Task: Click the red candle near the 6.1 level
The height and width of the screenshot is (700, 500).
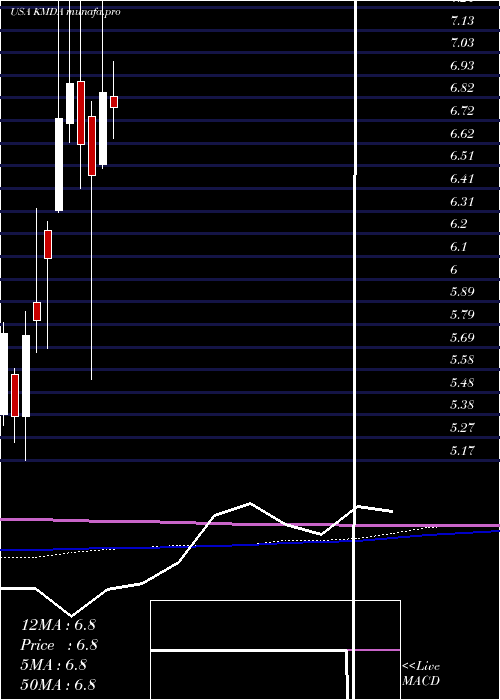Action: 48,244
